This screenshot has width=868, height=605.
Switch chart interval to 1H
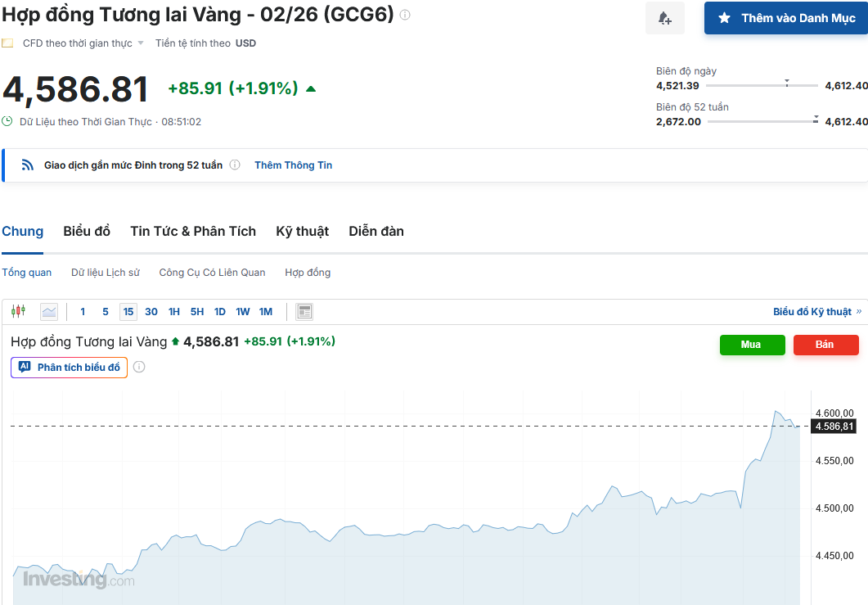174,311
